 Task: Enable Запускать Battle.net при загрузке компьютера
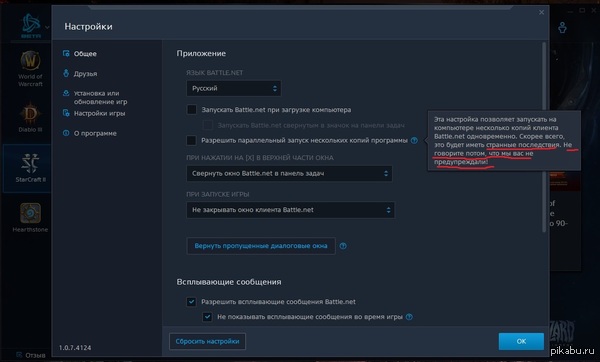tap(191, 110)
